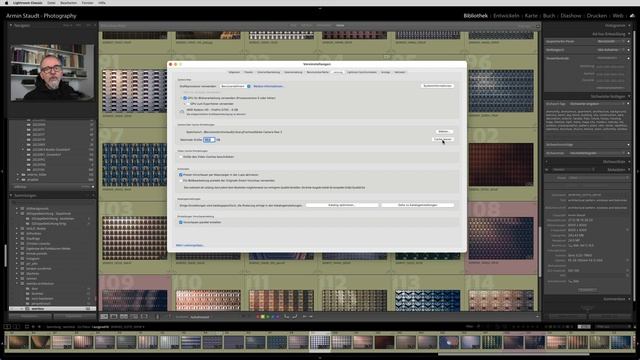Select previous photo arrow in toolbar
This screenshot has width=640, height=360.
point(304,316)
